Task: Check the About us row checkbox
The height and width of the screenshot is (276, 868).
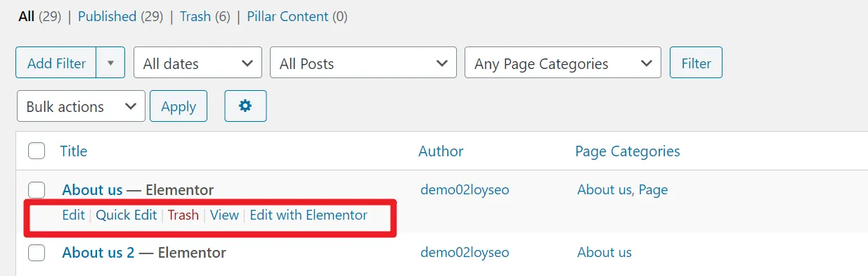Action: pyautogui.click(x=37, y=189)
